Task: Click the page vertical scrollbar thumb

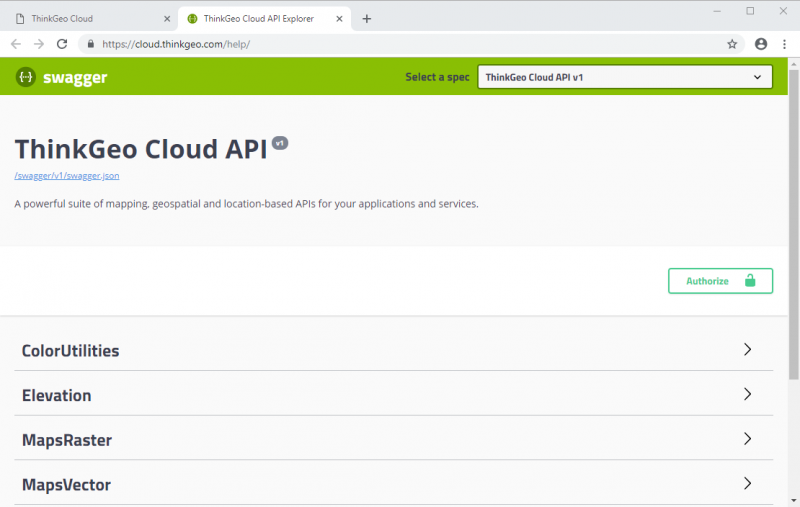Action: pos(793,224)
